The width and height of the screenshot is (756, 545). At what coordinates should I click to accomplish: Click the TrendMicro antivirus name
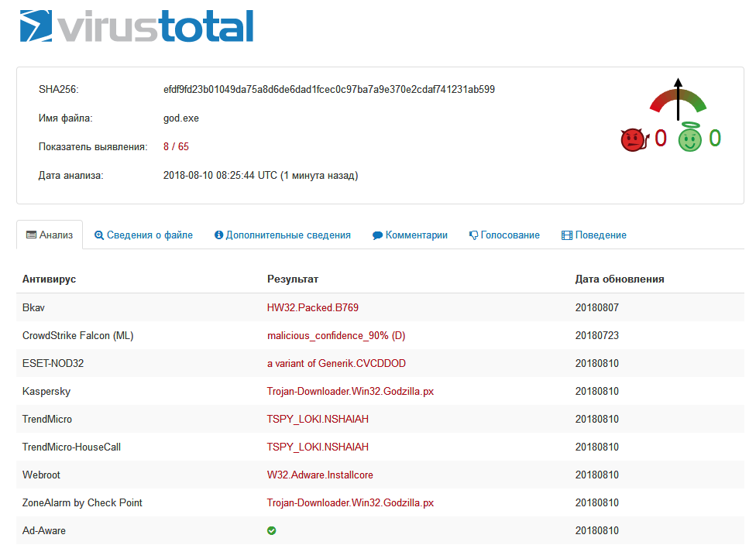tap(47, 420)
